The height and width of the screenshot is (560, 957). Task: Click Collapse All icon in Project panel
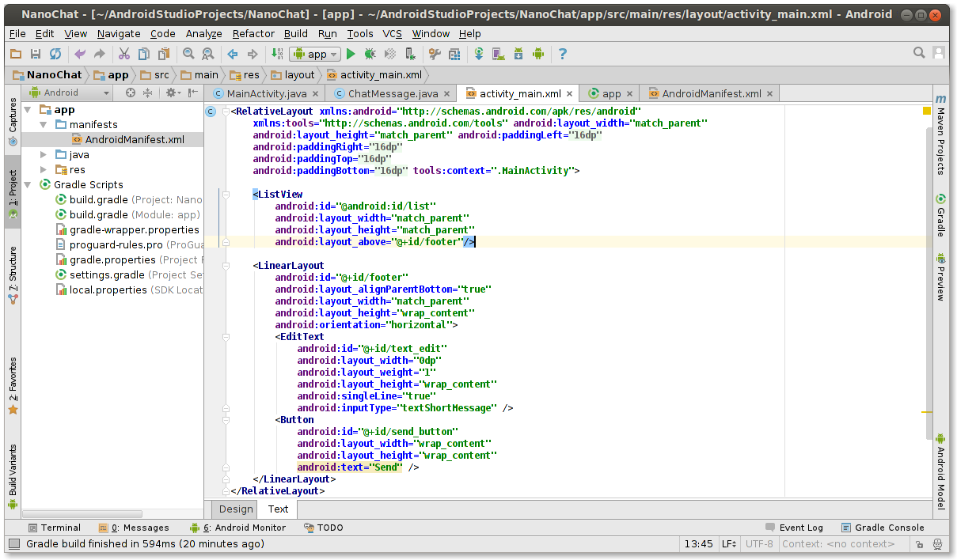tap(148, 93)
